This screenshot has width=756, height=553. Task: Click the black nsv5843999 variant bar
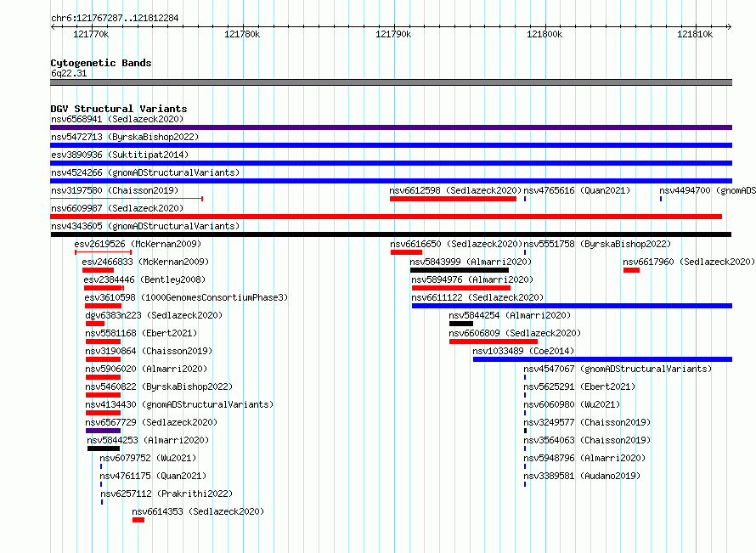(460, 270)
